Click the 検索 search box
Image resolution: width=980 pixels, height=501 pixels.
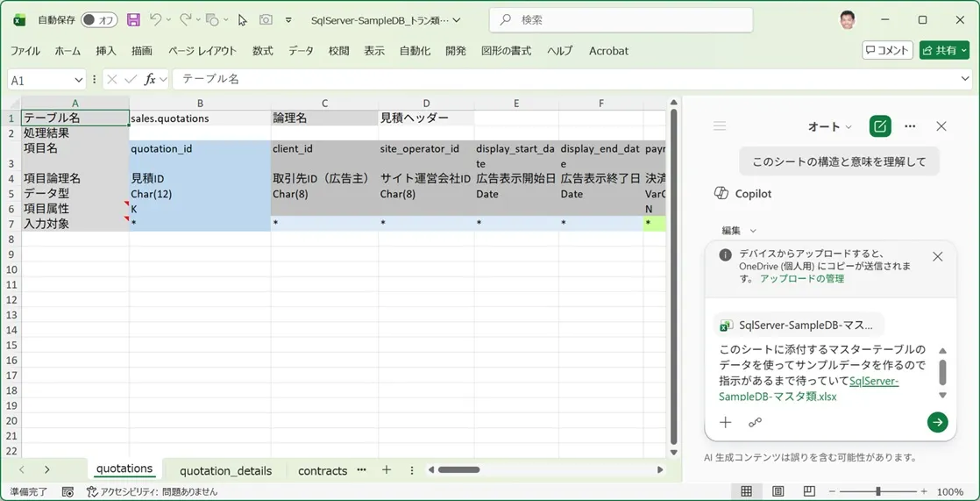621,20
